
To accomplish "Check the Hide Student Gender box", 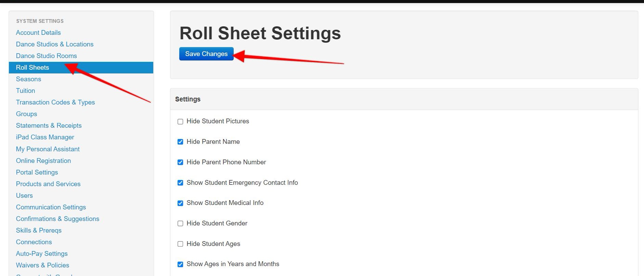I will [x=180, y=223].
